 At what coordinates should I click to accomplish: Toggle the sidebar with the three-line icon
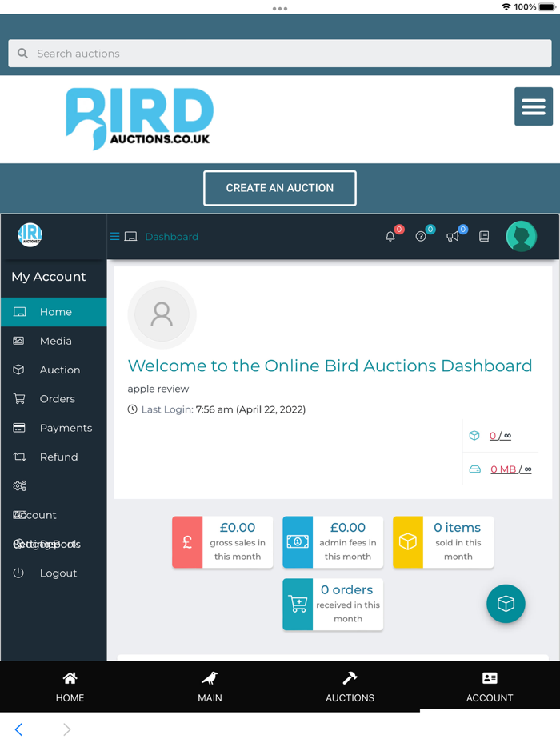[x=115, y=236]
